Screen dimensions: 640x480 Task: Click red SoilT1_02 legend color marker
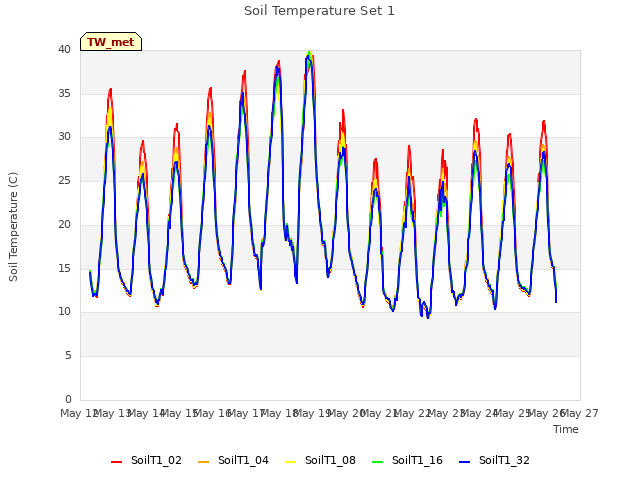click(116, 462)
